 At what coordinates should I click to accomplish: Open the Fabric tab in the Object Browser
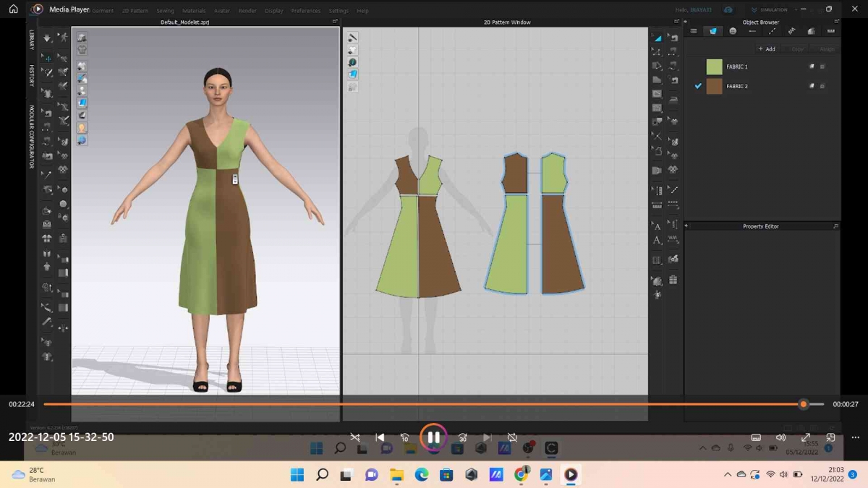coord(713,31)
